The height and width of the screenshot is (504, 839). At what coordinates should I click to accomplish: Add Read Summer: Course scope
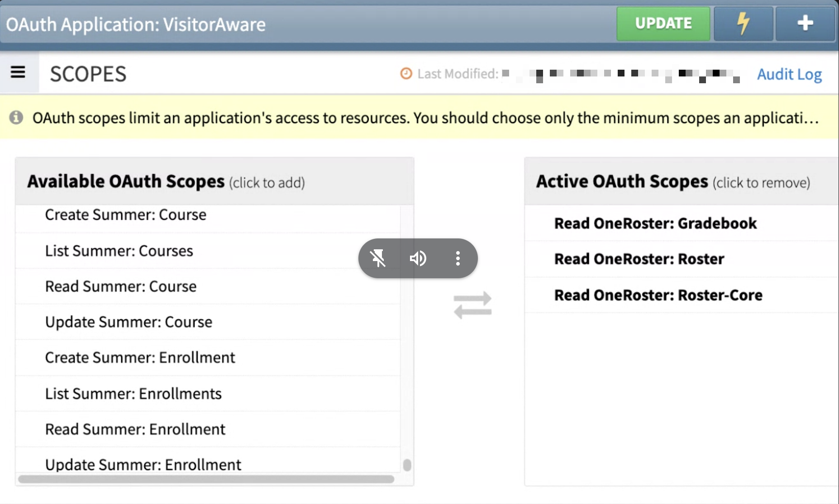(x=208, y=286)
